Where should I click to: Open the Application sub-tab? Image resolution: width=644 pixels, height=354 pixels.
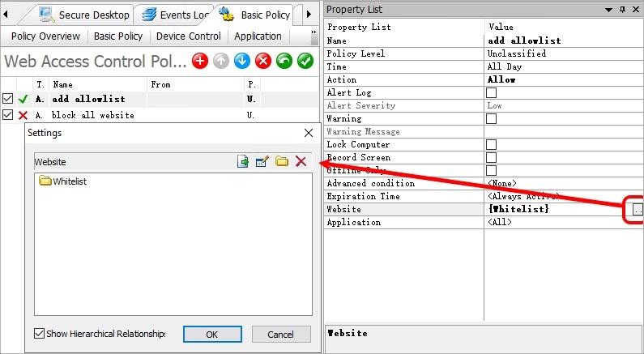pos(258,36)
